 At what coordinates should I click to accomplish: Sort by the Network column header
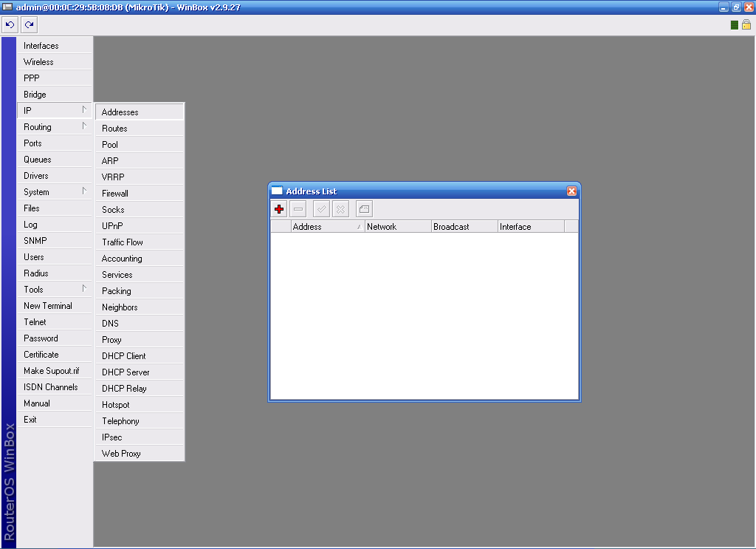[x=398, y=227]
